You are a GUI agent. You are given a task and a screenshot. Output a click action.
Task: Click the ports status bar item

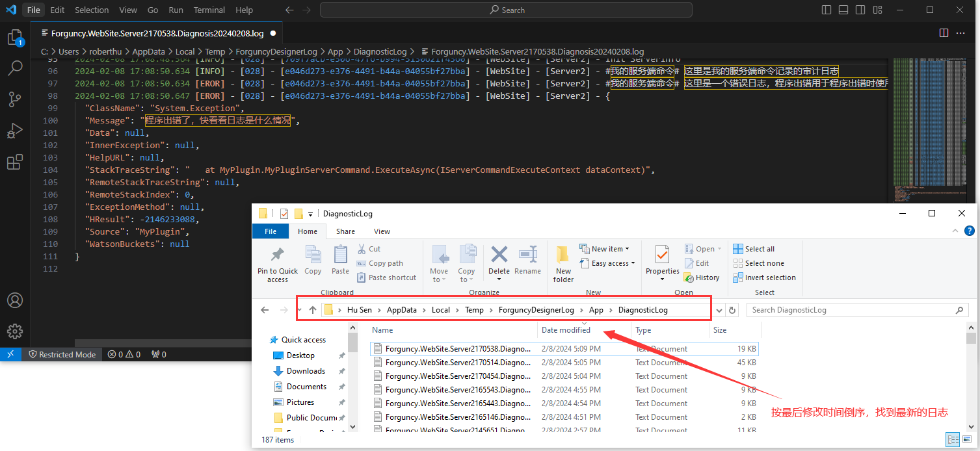[159, 354]
